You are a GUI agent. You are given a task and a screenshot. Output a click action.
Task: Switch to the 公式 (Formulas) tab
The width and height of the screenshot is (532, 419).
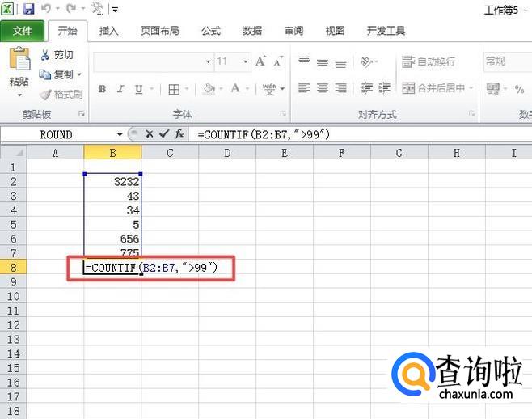(x=211, y=31)
